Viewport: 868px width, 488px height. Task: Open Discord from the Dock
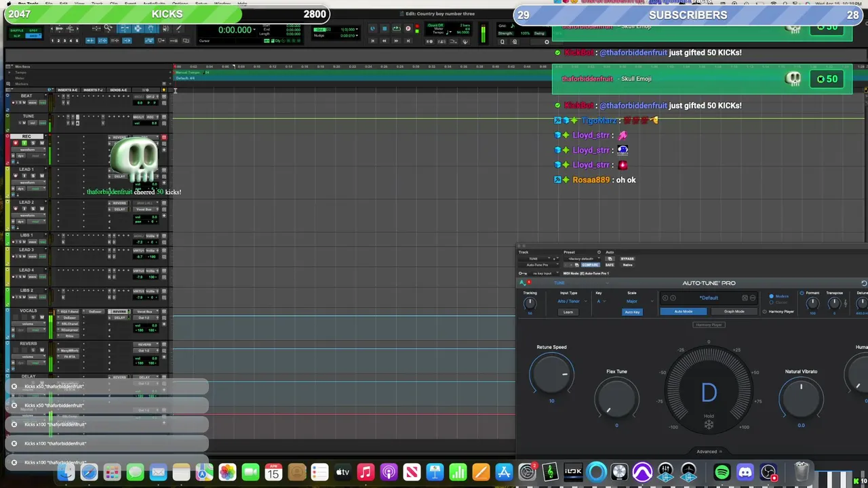745,472
